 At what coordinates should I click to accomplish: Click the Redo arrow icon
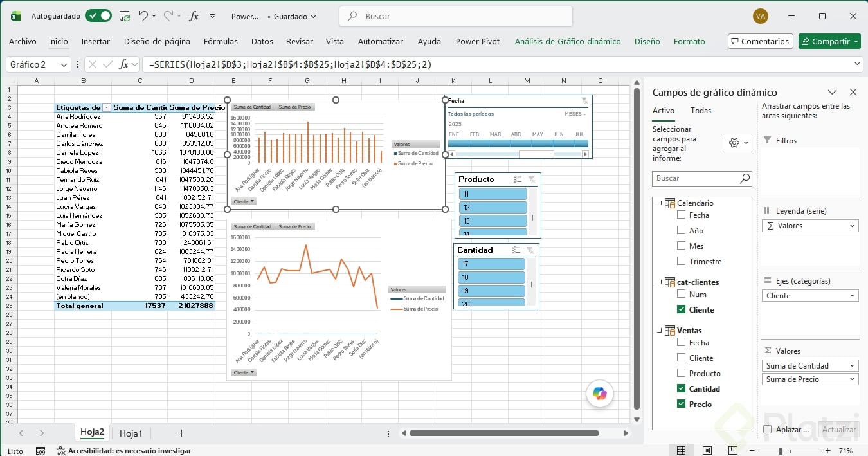[x=168, y=16]
